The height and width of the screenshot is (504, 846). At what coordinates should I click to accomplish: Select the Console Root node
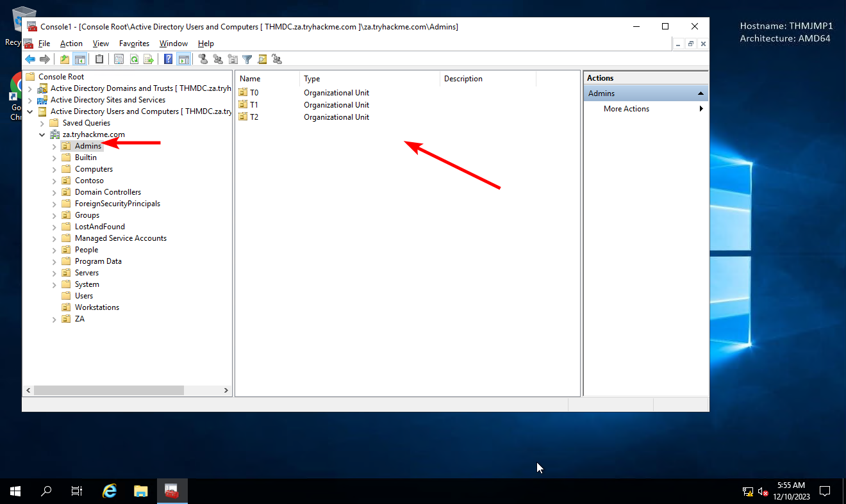(x=61, y=77)
